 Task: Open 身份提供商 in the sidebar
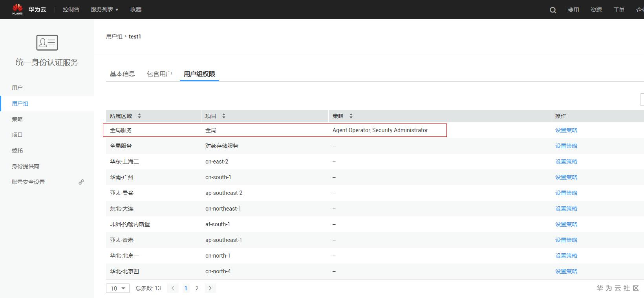point(26,166)
